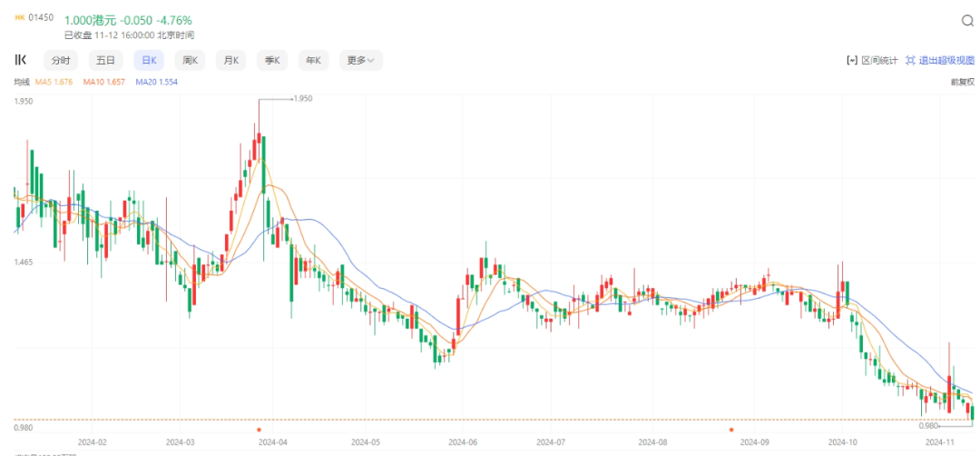
Task: Switch to the 五日 five-day tab
Action: (106, 61)
